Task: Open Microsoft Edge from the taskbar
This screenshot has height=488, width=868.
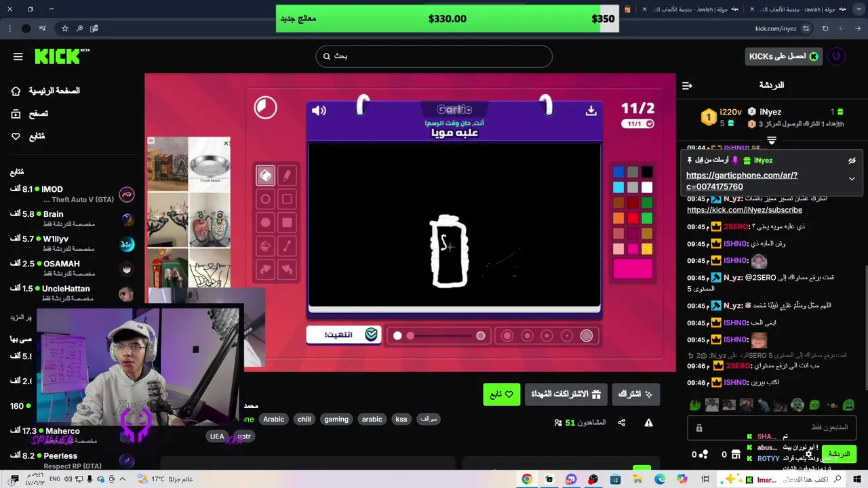Action: [x=660, y=479]
